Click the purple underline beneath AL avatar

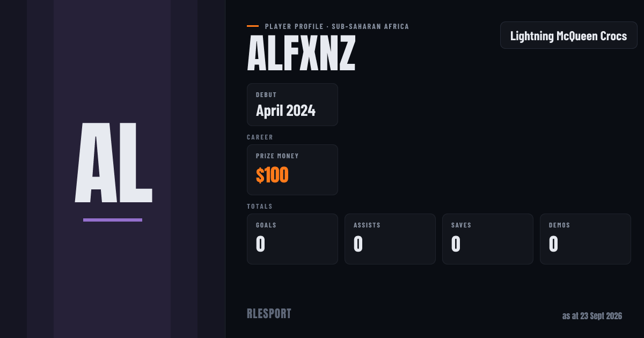[x=113, y=220]
